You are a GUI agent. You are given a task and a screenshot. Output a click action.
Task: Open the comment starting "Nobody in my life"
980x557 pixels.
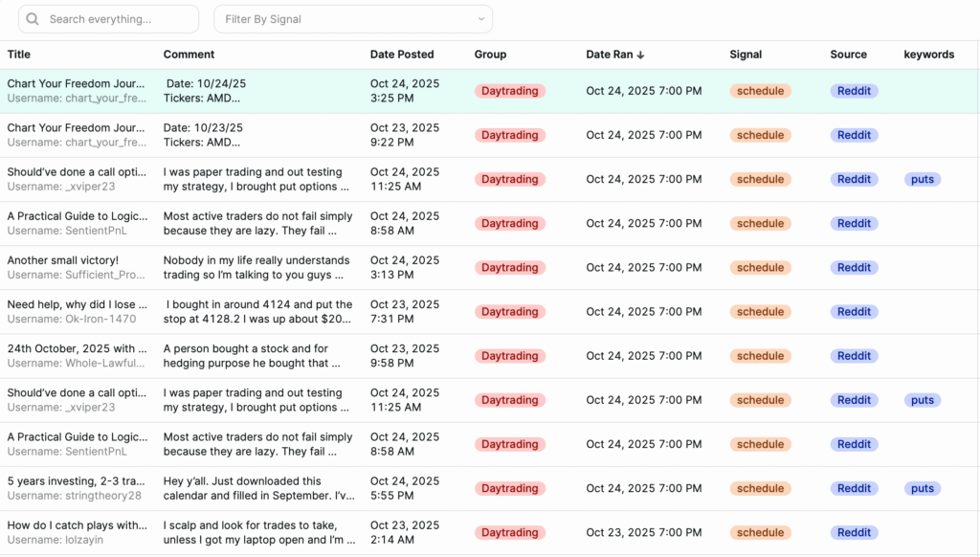pos(256,260)
